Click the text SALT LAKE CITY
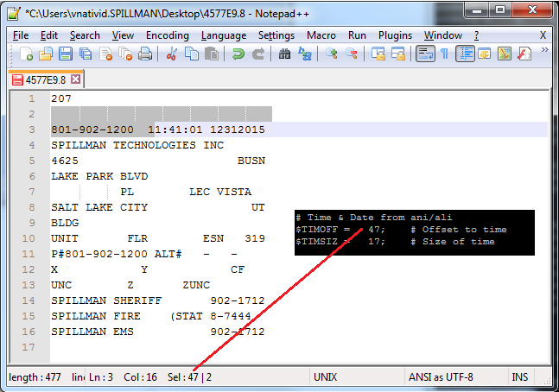This screenshot has width=559, height=392. (99, 207)
